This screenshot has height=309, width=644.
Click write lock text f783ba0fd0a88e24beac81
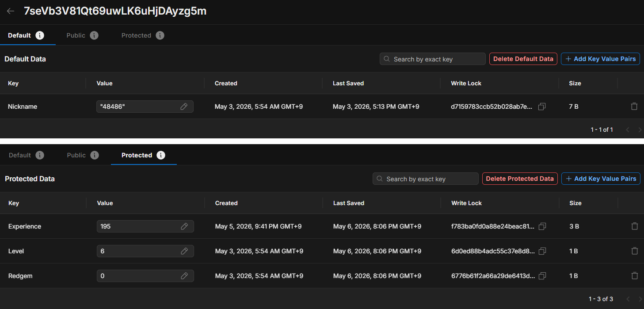click(x=493, y=226)
